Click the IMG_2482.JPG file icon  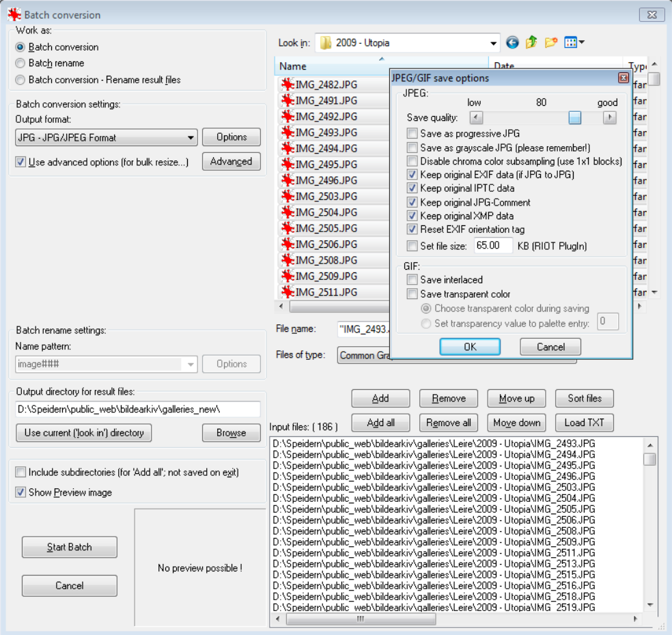[288, 85]
